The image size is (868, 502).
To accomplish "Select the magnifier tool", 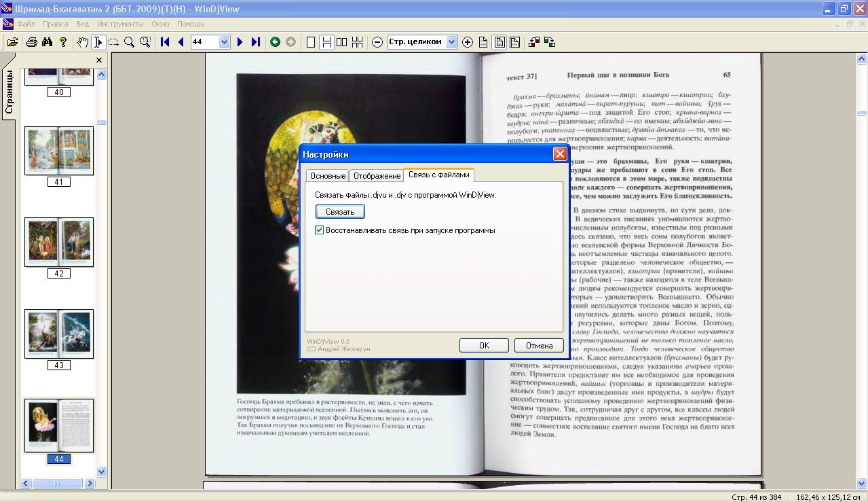I will pyautogui.click(x=129, y=42).
